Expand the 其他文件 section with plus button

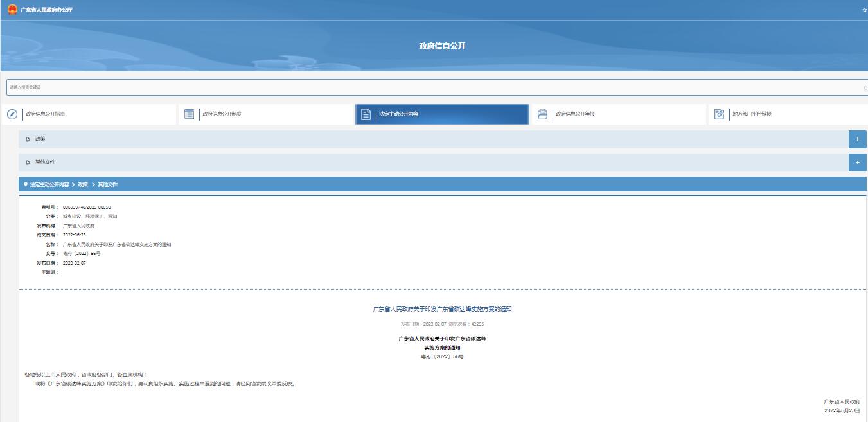point(857,163)
